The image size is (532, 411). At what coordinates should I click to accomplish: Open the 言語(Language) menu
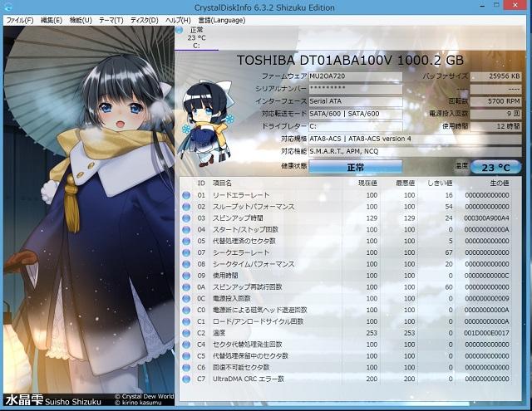click(x=222, y=20)
